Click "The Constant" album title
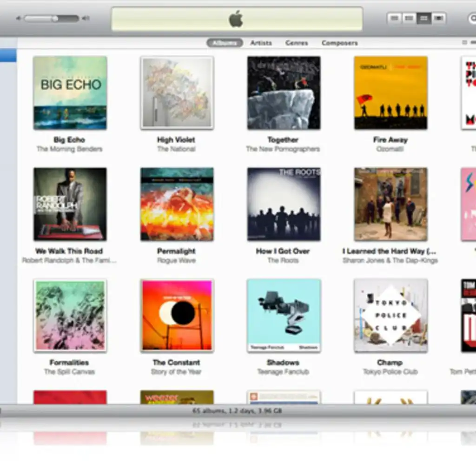 pyautogui.click(x=176, y=363)
